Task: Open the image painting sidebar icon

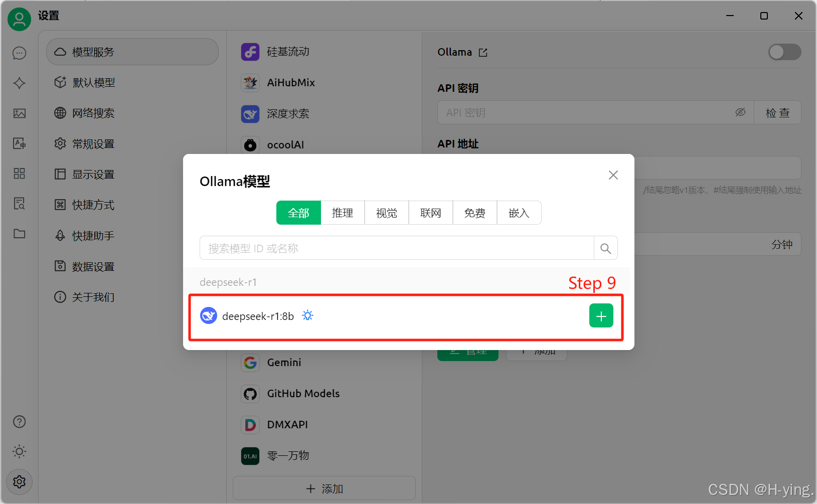Action: (x=19, y=113)
